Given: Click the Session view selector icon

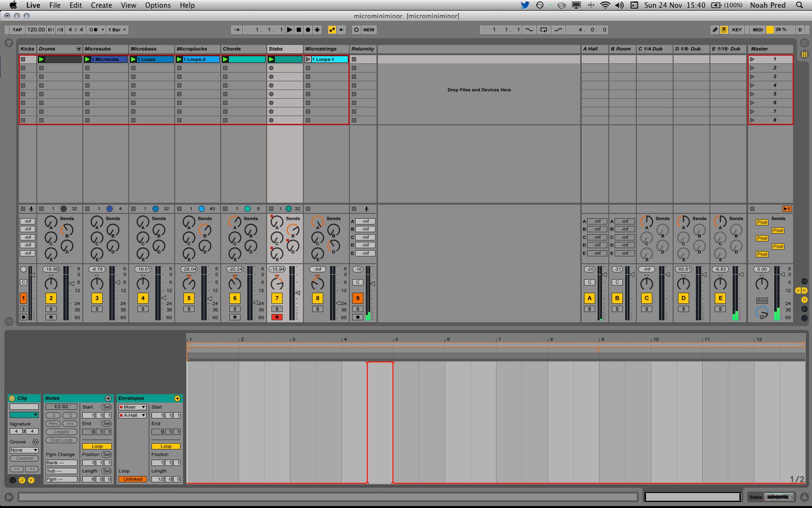Looking at the screenshot, I should 804,55.
